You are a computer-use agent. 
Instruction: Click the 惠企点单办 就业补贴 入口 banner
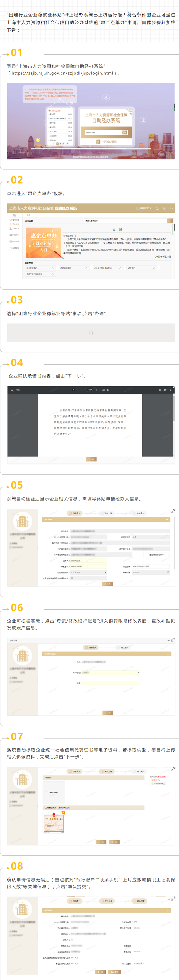tap(43, 243)
